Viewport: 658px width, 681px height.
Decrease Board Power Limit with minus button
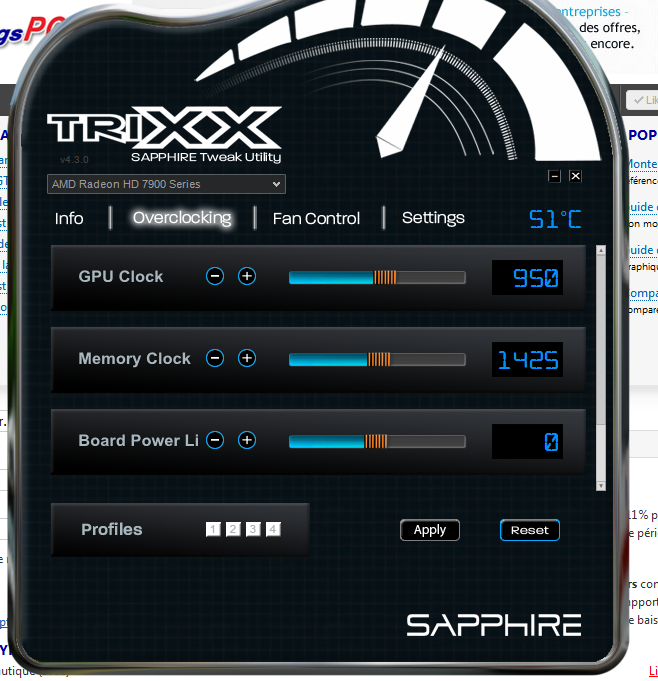(215, 440)
